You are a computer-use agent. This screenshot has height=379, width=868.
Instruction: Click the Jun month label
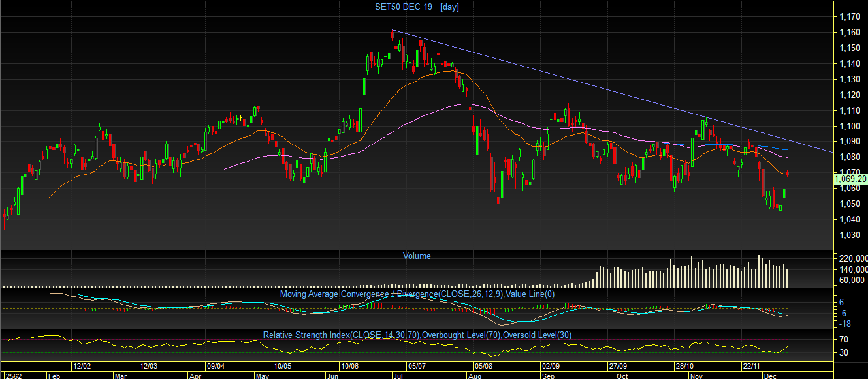tap(333, 376)
